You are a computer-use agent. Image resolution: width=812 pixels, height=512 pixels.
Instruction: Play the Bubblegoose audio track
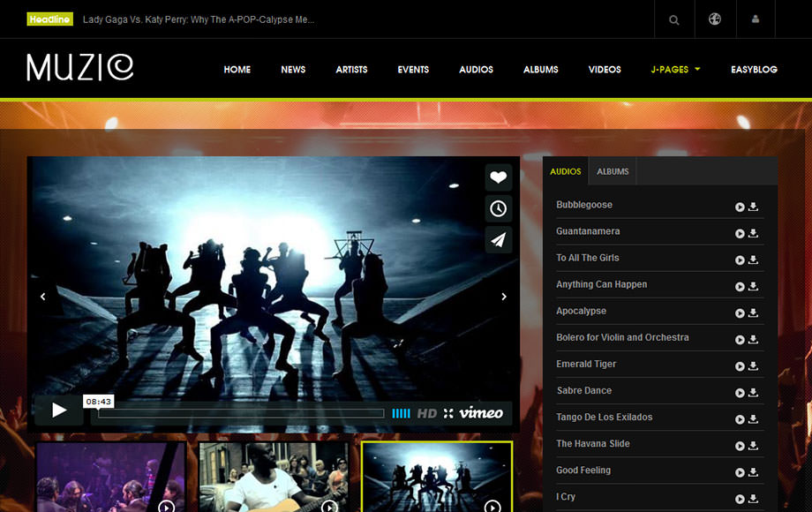740,207
